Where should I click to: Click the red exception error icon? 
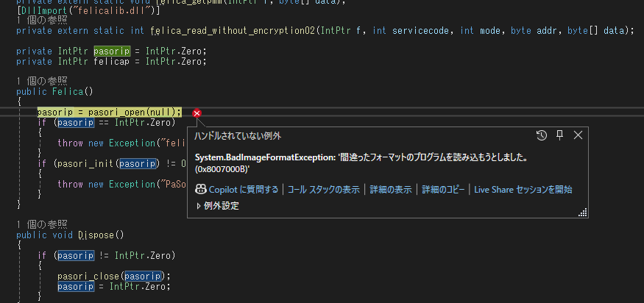(x=197, y=113)
